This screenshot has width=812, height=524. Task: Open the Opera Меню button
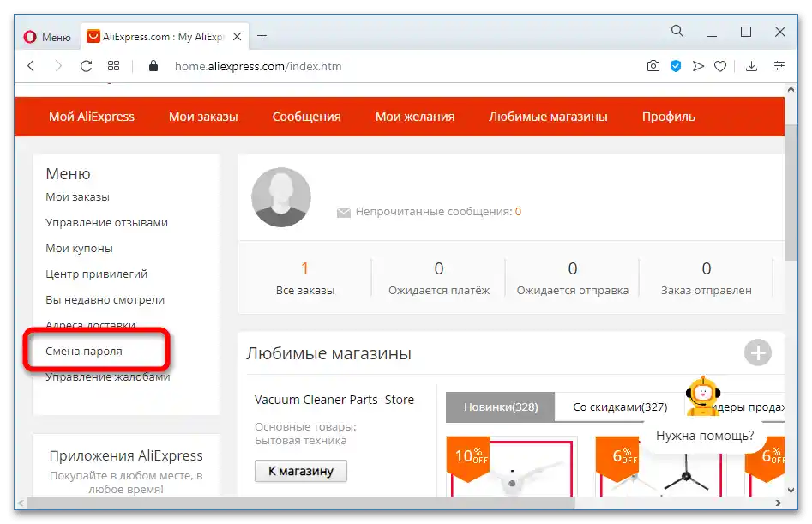(47, 37)
